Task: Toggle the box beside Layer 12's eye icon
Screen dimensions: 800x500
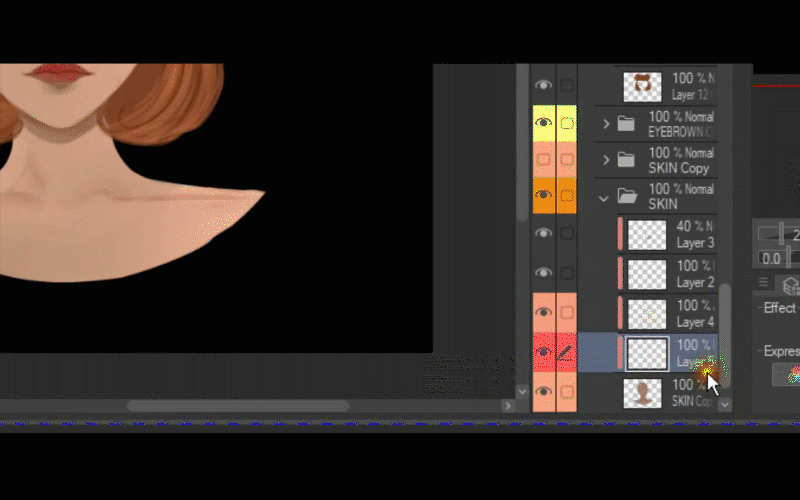Action: click(566, 85)
